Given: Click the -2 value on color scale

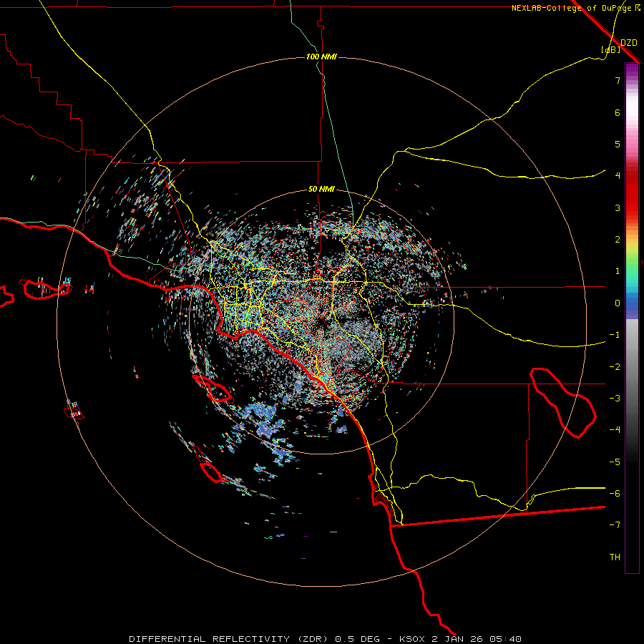Looking at the screenshot, I should [x=615, y=367].
